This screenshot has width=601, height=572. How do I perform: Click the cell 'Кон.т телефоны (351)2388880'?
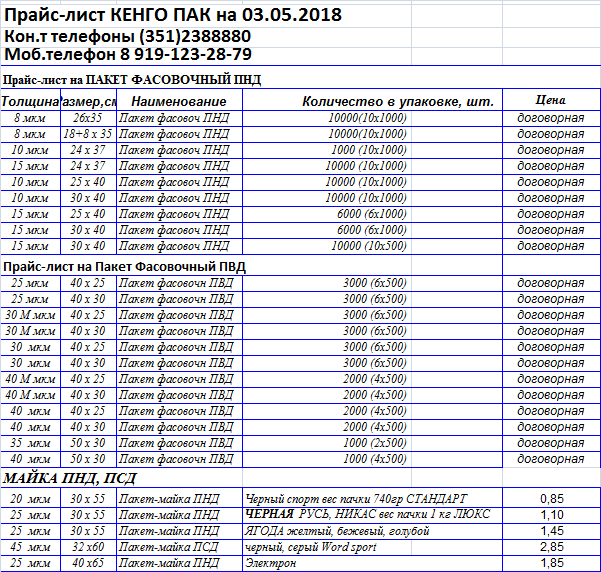127,36
